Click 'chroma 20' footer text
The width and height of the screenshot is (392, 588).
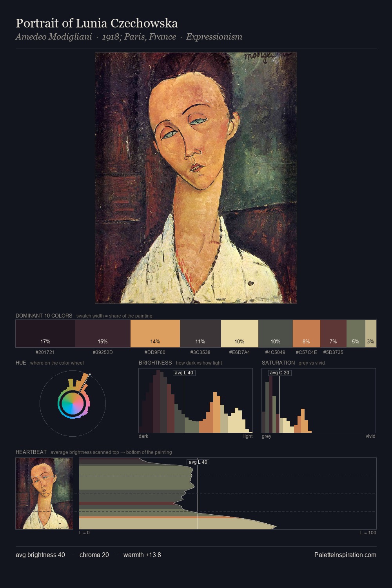(x=94, y=555)
